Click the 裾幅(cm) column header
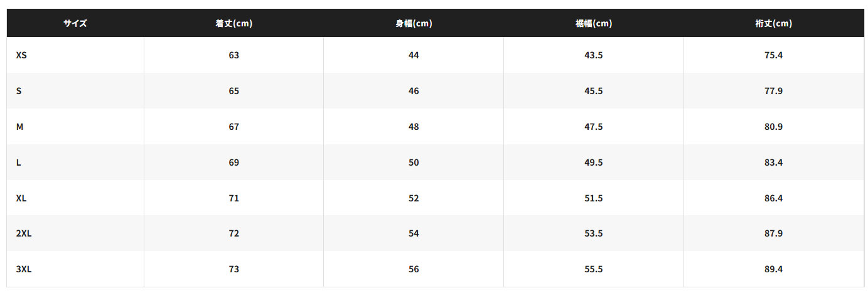868x293 pixels. pyautogui.click(x=593, y=24)
